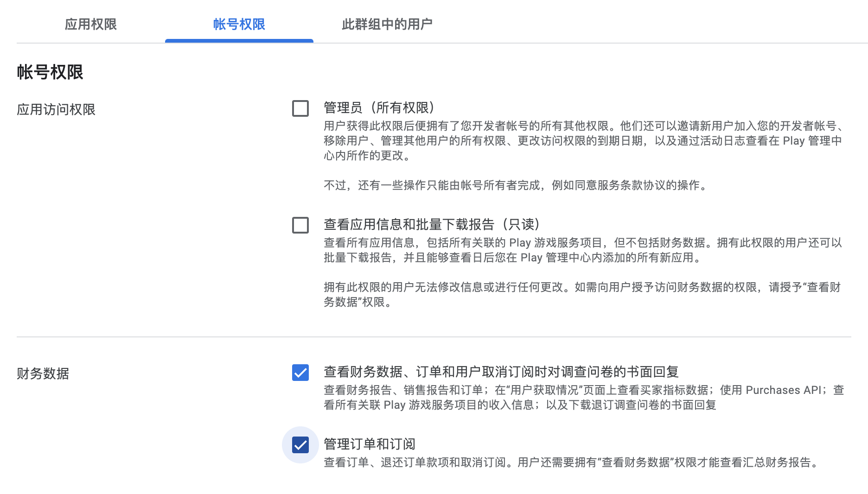
Task: Uncheck 管理订单和订阅 permission
Action: (x=300, y=445)
